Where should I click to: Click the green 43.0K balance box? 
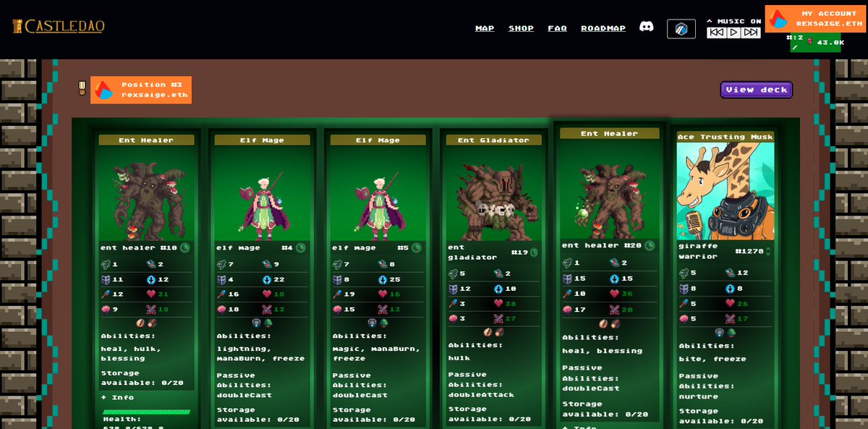coord(815,43)
